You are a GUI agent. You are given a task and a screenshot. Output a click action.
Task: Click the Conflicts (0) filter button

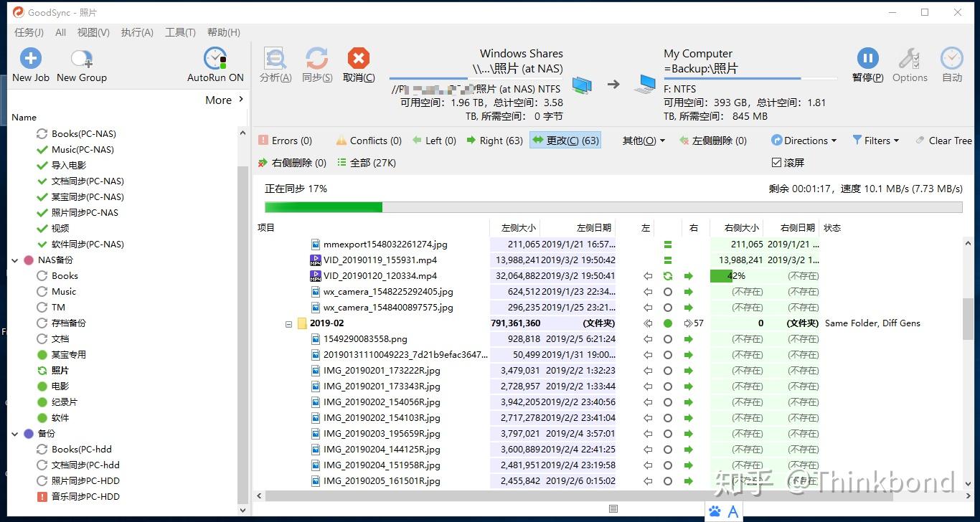368,141
